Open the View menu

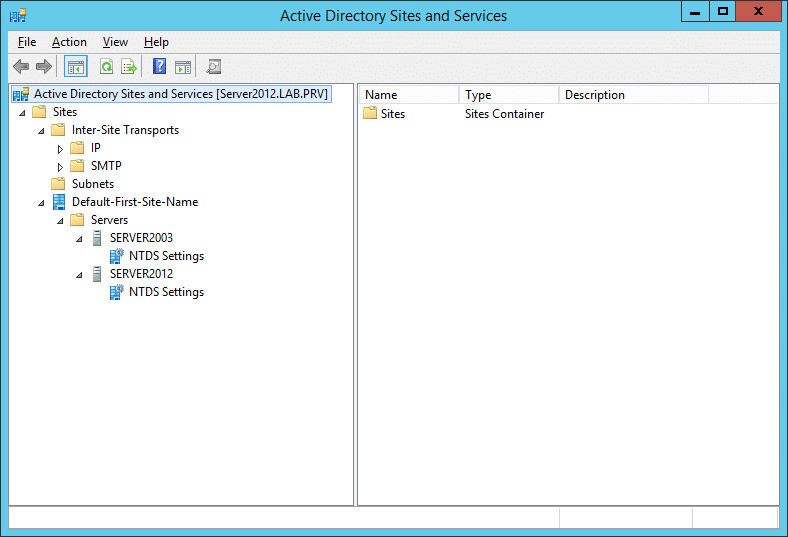click(x=115, y=42)
